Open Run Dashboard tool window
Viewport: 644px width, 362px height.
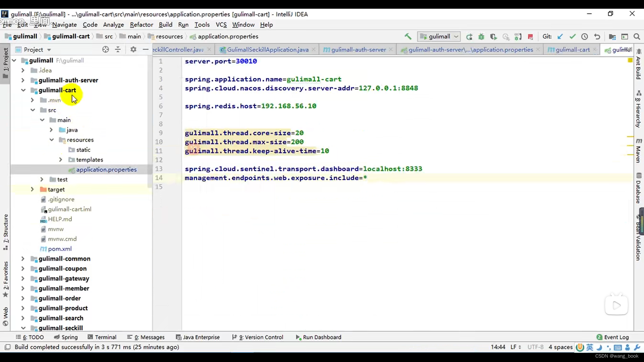(318, 337)
